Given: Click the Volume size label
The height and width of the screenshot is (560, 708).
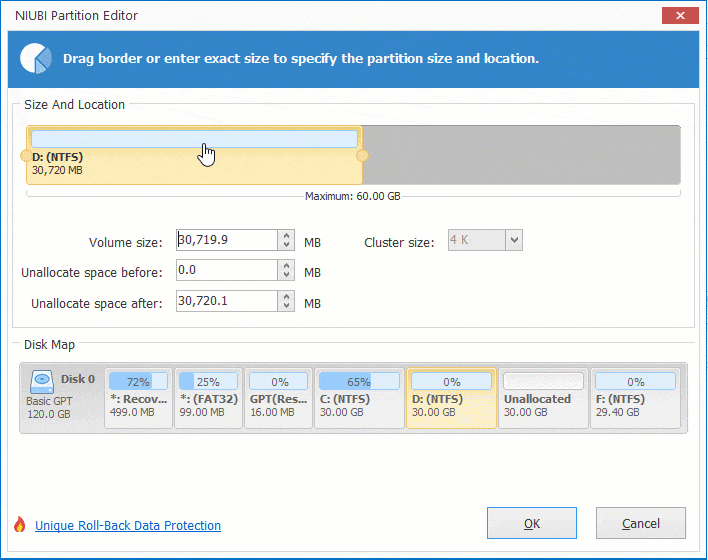Looking at the screenshot, I should pyautogui.click(x=126, y=243).
